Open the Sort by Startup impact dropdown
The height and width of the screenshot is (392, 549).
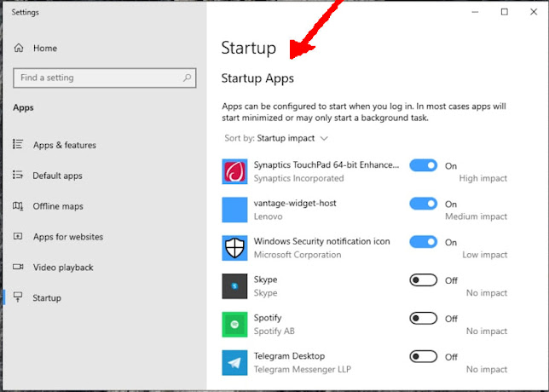[x=276, y=138]
